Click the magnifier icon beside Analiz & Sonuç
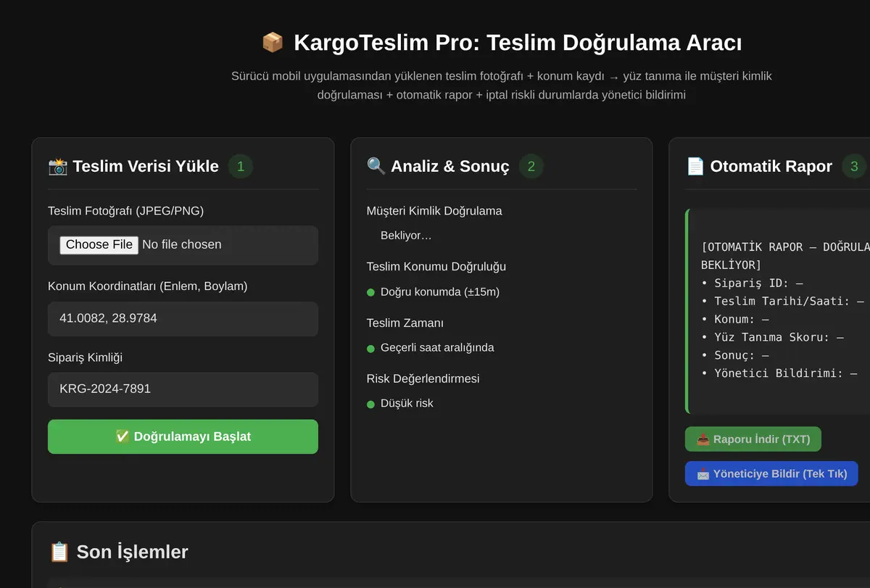 376,166
